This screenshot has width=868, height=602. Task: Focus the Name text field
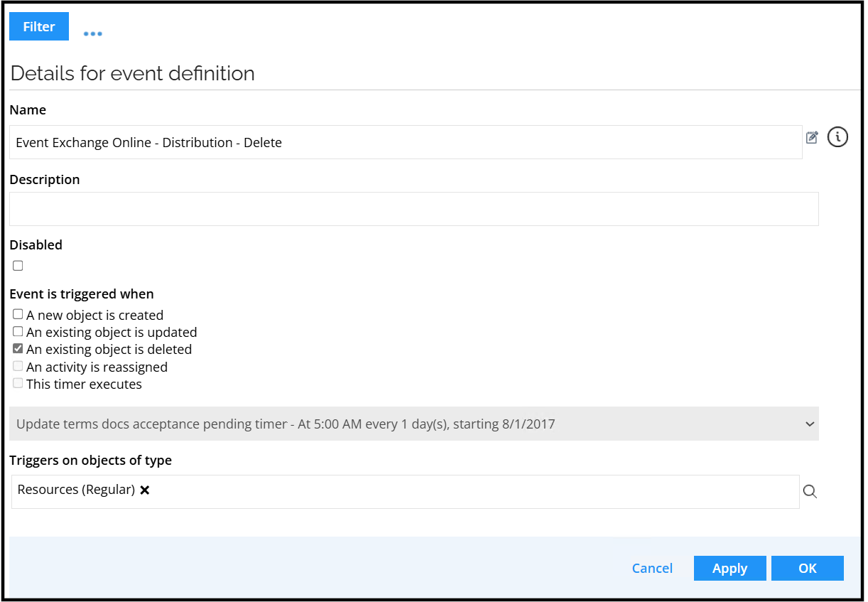(405, 143)
